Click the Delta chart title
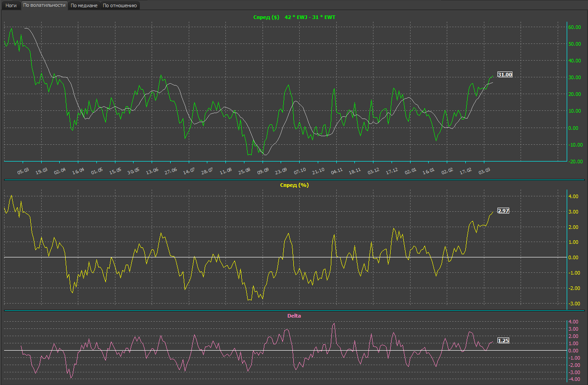The width and height of the screenshot is (588, 385). [294, 316]
